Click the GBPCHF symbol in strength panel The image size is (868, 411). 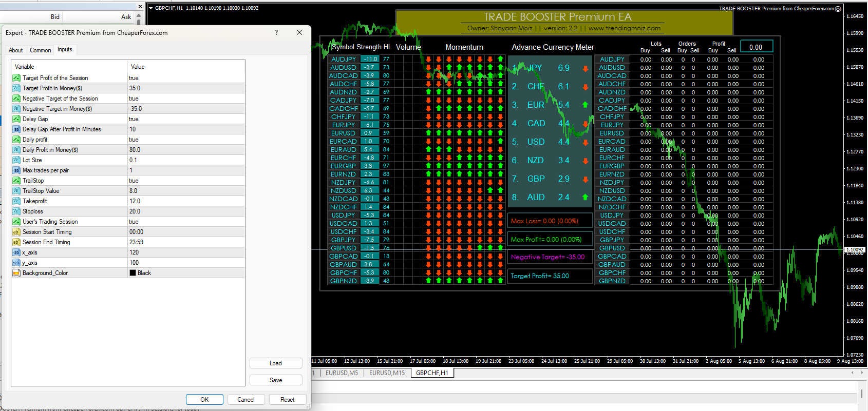coord(343,273)
